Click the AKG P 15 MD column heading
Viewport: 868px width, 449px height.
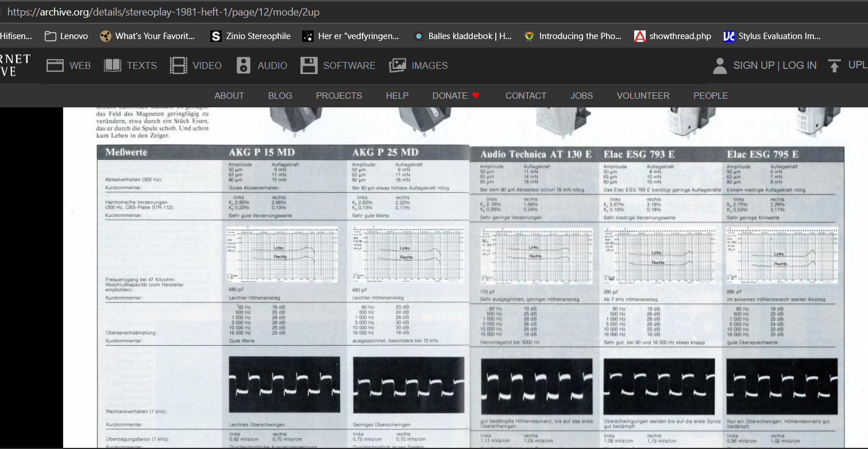[262, 152]
